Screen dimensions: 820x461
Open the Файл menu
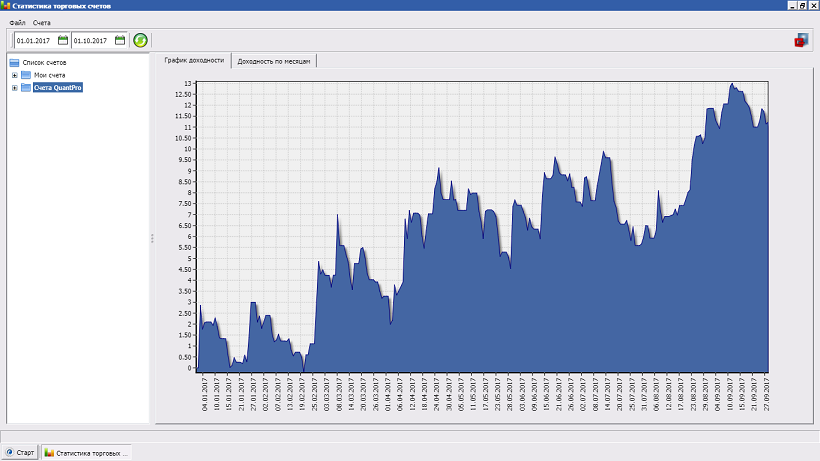pyautogui.click(x=17, y=22)
